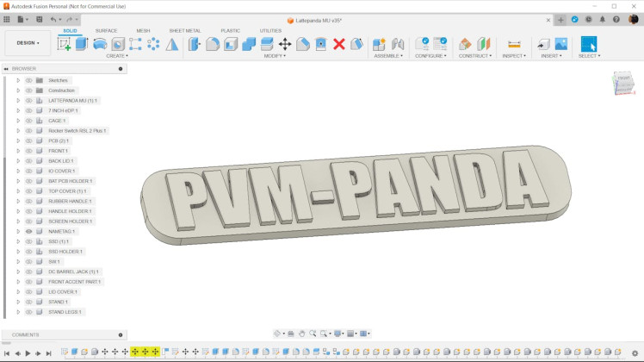Image resolution: width=644 pixels, height=362 pixels.
Task: Open timeline settings gear icon
Action: click(x=635, y=353)
